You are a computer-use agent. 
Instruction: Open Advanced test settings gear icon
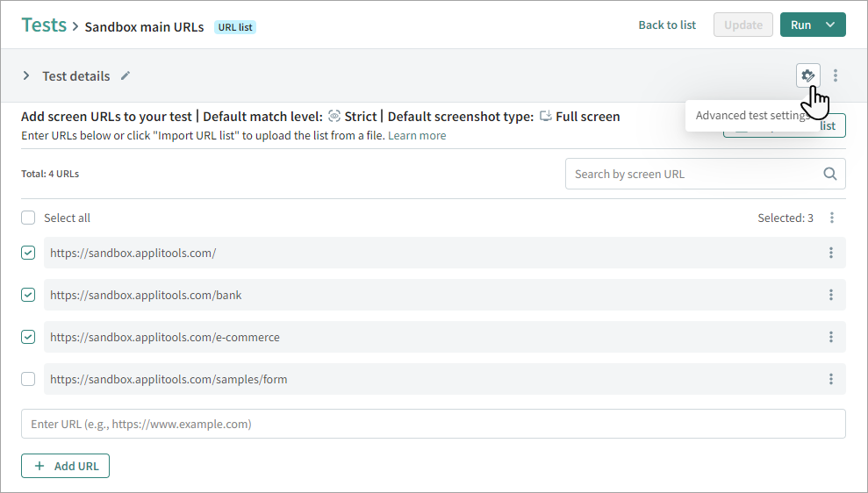(807, 75)
